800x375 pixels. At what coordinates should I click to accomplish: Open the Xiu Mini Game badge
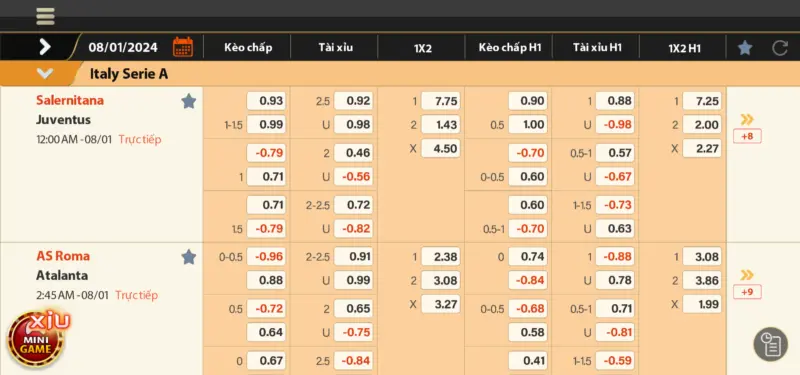click(37, 338)
